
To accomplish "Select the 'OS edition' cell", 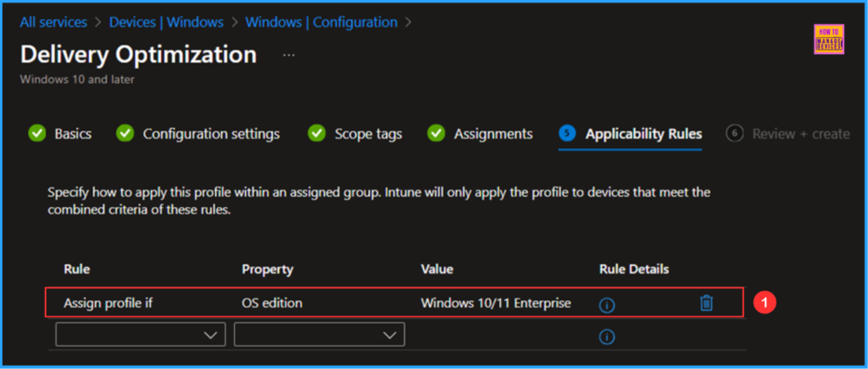I will point(272,303).
